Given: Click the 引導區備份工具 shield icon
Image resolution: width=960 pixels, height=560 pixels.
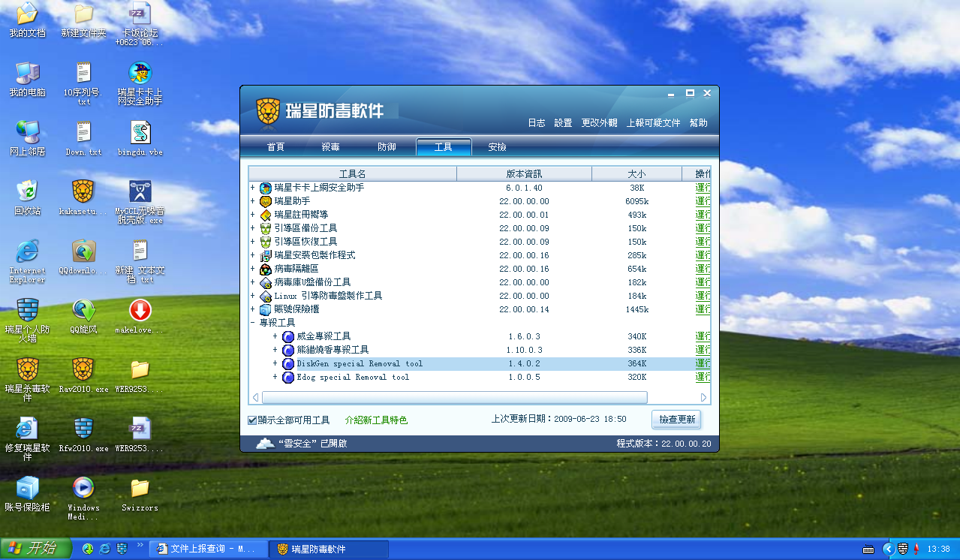Looking at the screenshot, I should click(265, 228).
